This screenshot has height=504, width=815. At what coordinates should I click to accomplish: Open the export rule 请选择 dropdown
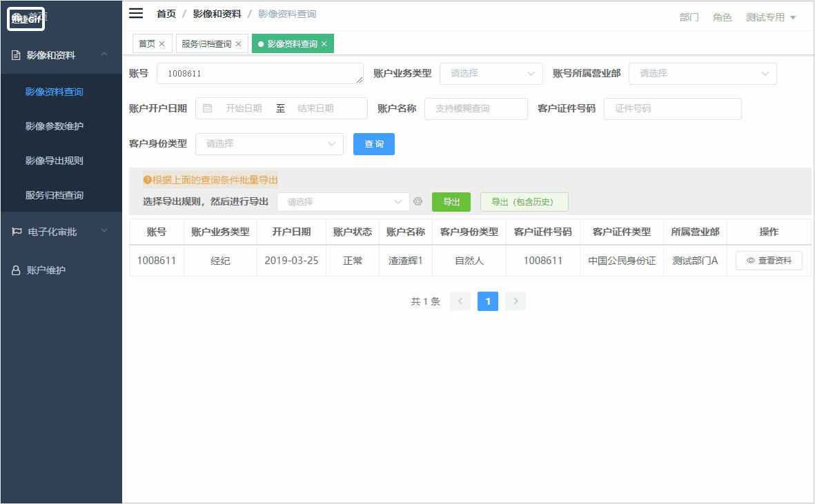343,202
